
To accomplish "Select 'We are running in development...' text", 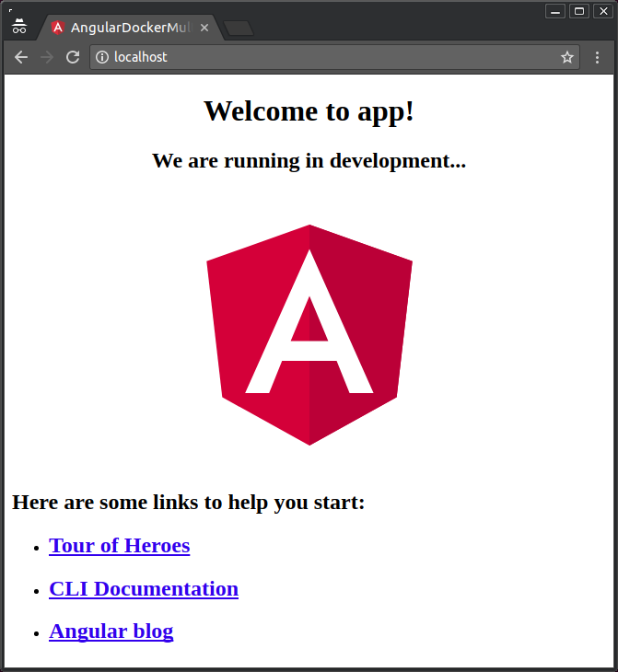I will pyautogui.click(x=309, y=161).
